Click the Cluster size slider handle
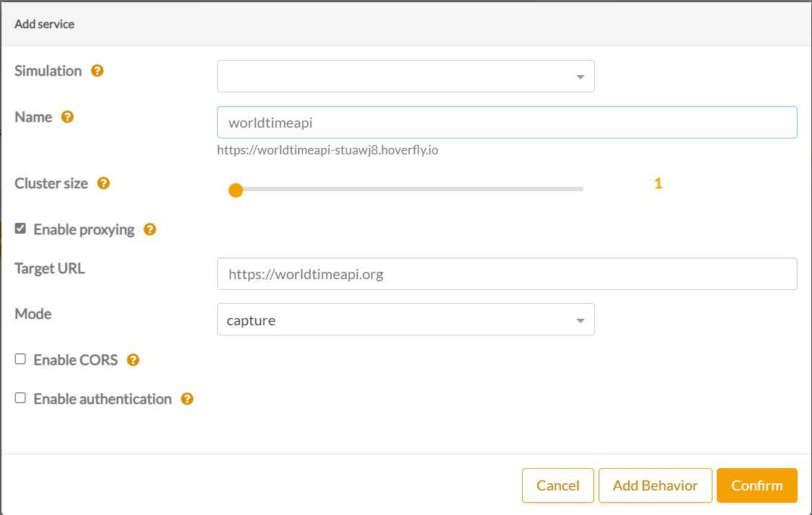 tap(235, 190)
